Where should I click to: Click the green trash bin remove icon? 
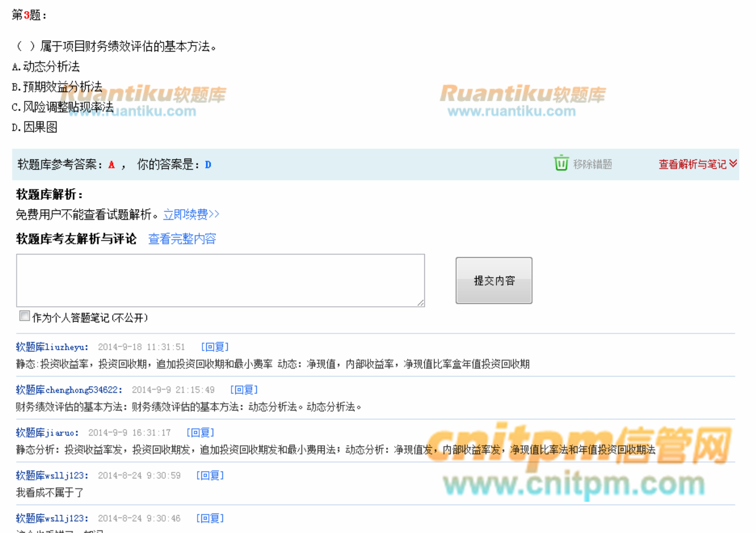click(561, 163)
